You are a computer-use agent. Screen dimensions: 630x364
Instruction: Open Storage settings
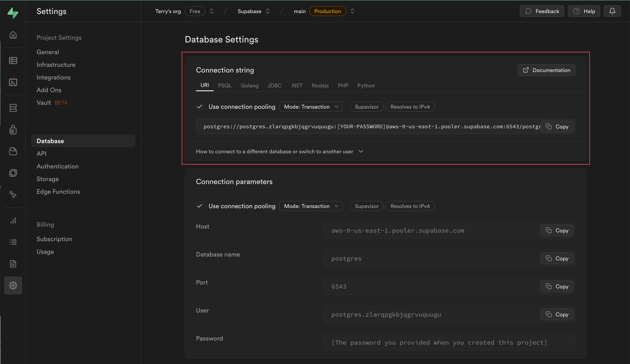47,179
